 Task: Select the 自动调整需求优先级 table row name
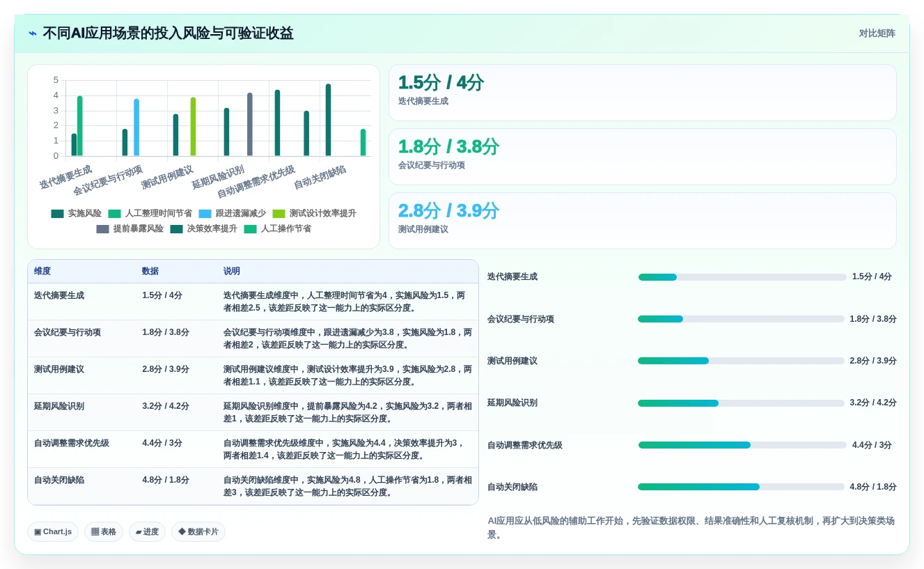[72, 443]
